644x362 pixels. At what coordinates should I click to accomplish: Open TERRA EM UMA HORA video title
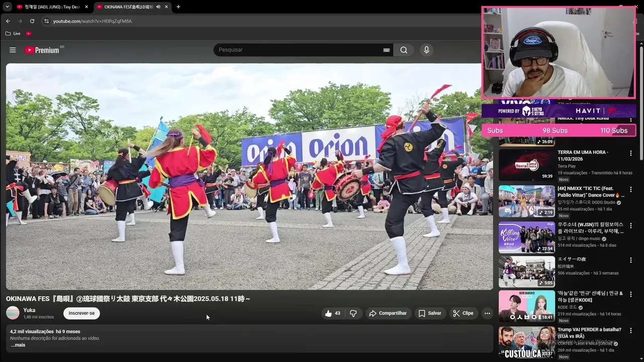pyautogui.click(x=583, y=155)
